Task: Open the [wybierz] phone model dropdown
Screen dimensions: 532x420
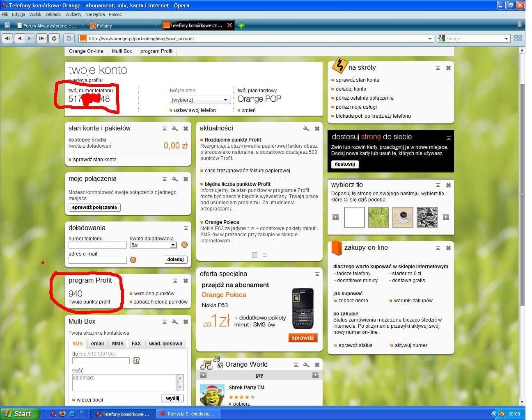Action: point(199,100)
